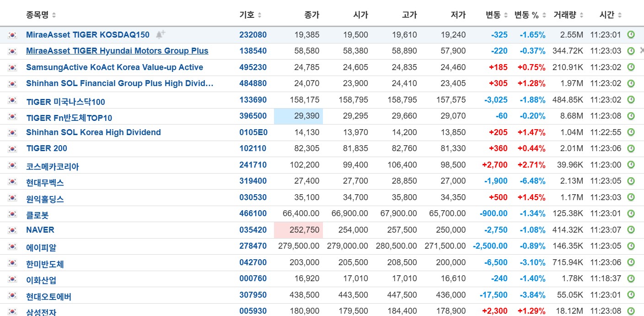The image size is (644, 316).
Task: Remove the Hyundai Motors Group Plus row
Action: click(641, 50)
